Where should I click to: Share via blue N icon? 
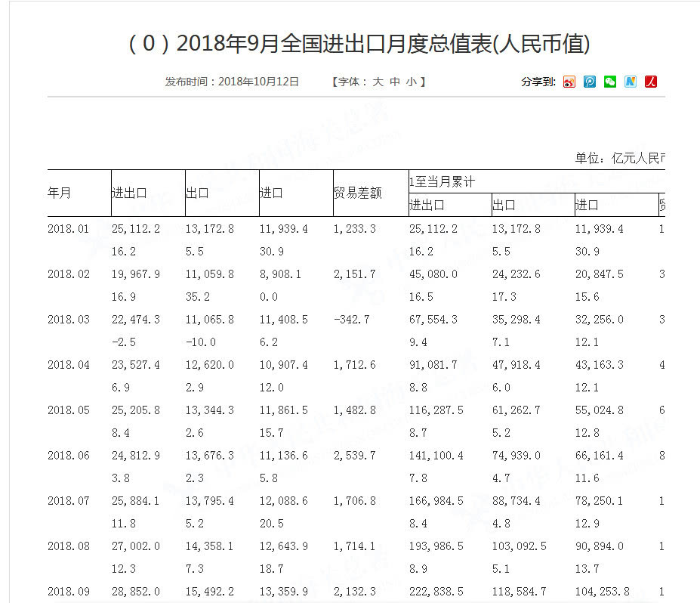631,82
